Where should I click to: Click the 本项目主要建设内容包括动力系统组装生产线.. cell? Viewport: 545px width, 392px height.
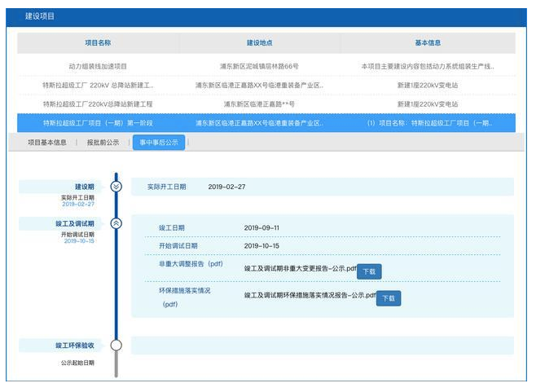(428, 66)
